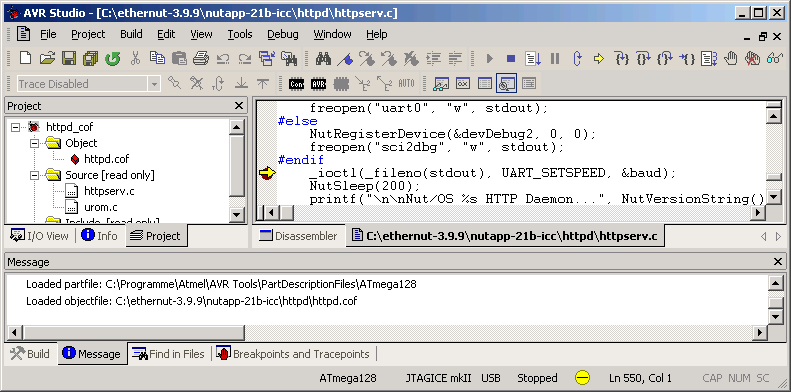Click the Loaded objectfile message line
Viewport: 791px width, 392px height.
[192, 301]
